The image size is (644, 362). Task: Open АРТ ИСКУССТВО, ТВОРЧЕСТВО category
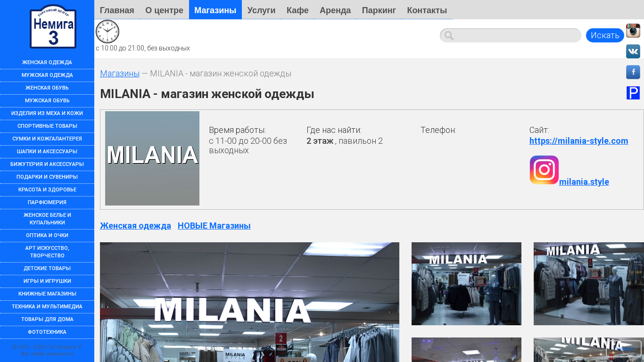pos(47,252)
